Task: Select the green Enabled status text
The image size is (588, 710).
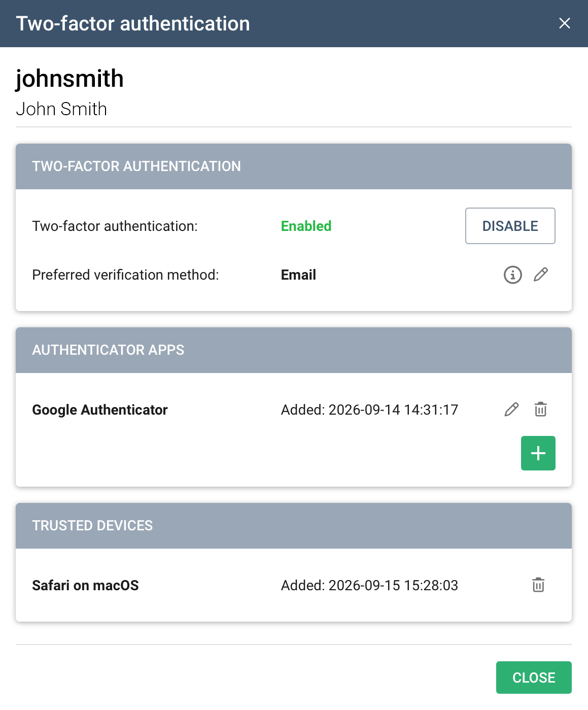Action: (x=306, y=226)
